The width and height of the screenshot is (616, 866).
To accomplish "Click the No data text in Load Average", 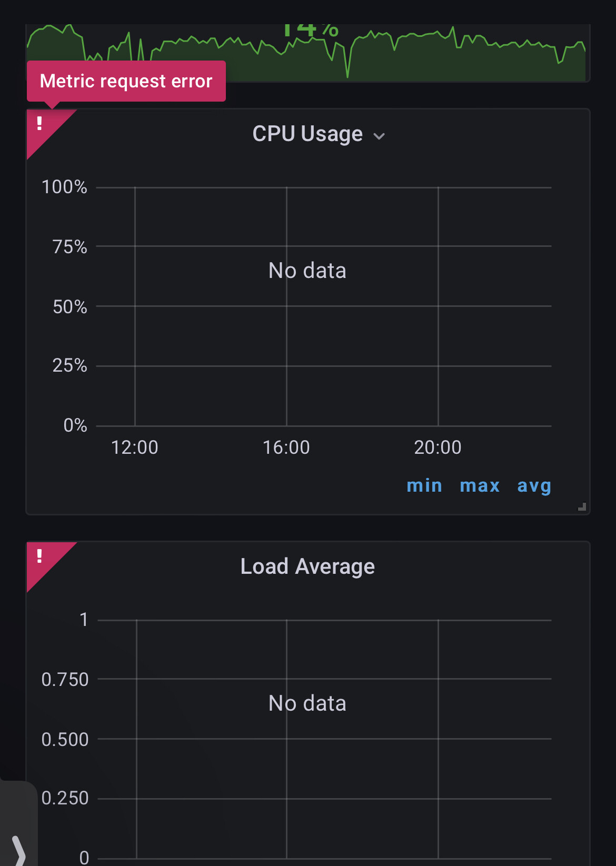I will tap(307, 703).
